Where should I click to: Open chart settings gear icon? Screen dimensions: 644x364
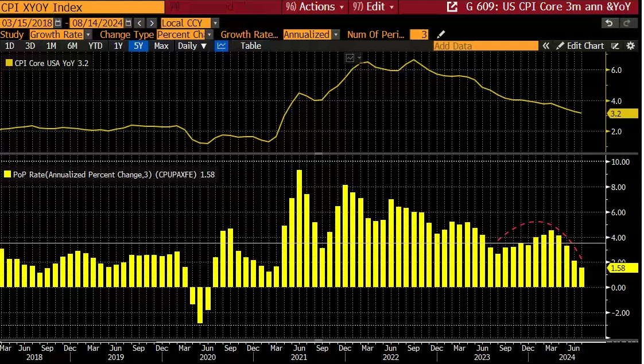click(630, 46)
